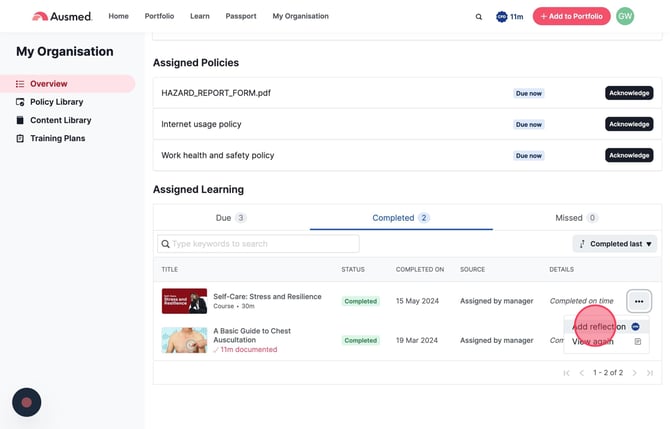Select Add reflection from the menu

pyautogui.click(x=600, y=327)
